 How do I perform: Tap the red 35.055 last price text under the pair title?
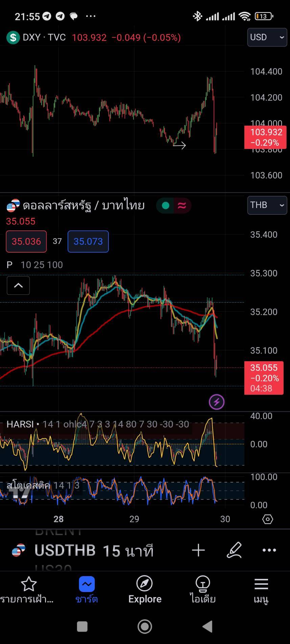tap(21, 222)
